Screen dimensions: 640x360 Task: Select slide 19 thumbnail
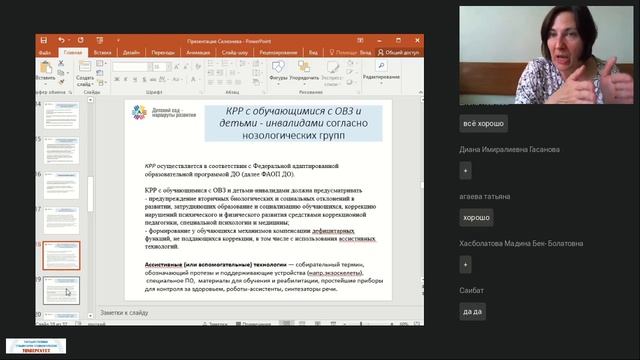click(x=61, y=291)
